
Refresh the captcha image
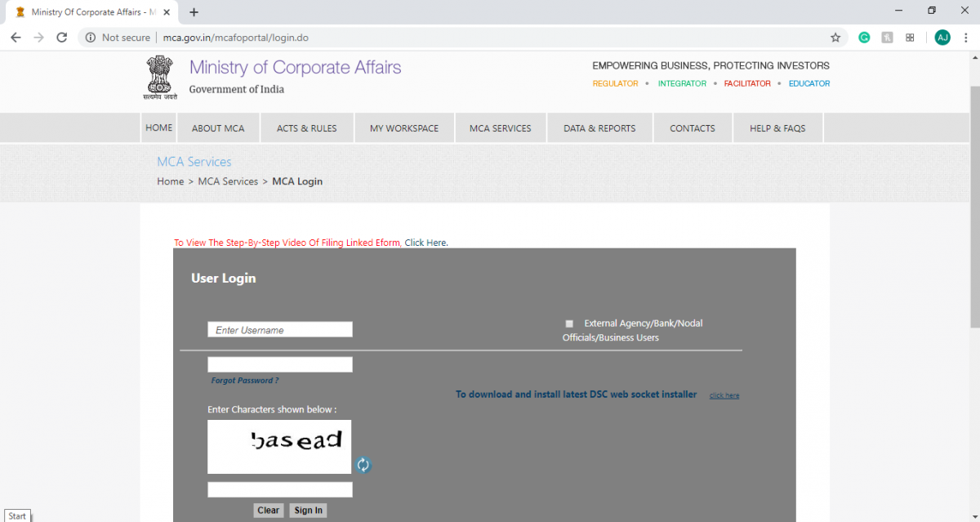click(363, 465)
